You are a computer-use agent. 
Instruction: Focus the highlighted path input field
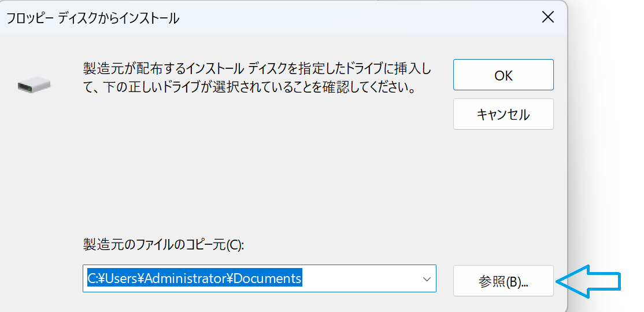pos(254,279)
